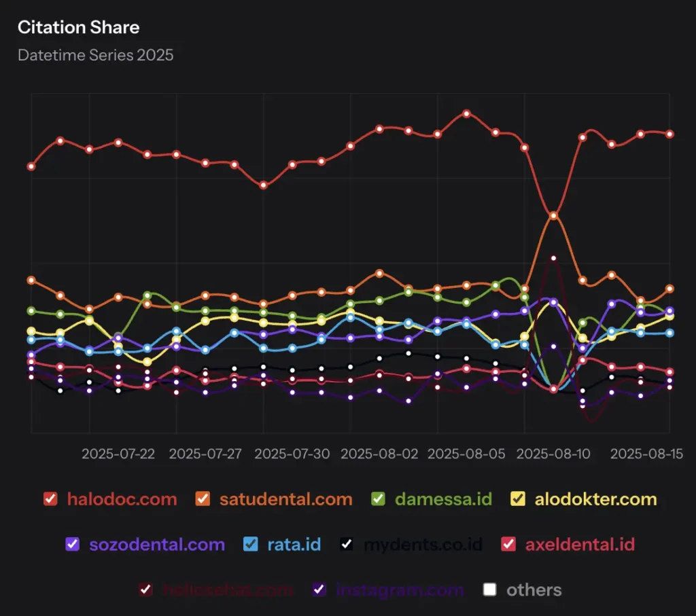Viewport: 696px width, 616px height.
Task: Click the 2025-08-10 x-axis date label
Action: [x=553, y=454]
